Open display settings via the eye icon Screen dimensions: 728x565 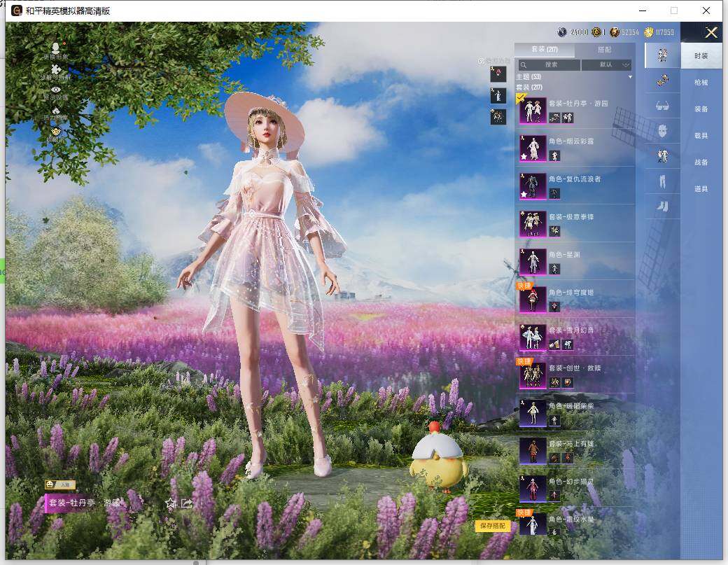[56, 90]
